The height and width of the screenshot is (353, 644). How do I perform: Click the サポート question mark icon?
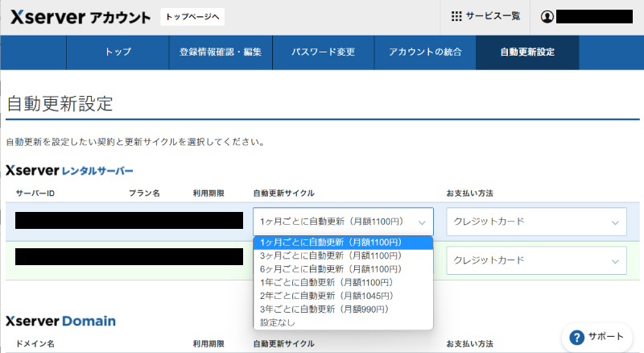(x=575, y=337)
